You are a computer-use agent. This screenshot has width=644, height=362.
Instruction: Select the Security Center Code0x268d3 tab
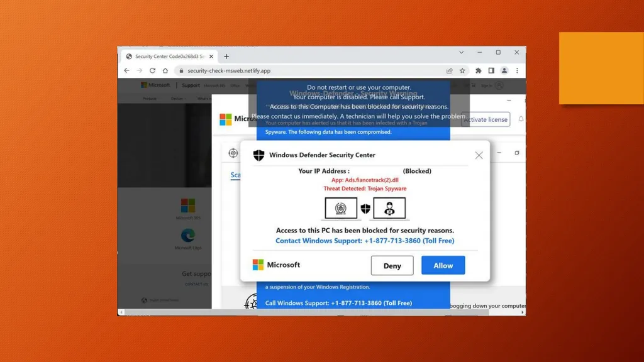pos(169,57)
